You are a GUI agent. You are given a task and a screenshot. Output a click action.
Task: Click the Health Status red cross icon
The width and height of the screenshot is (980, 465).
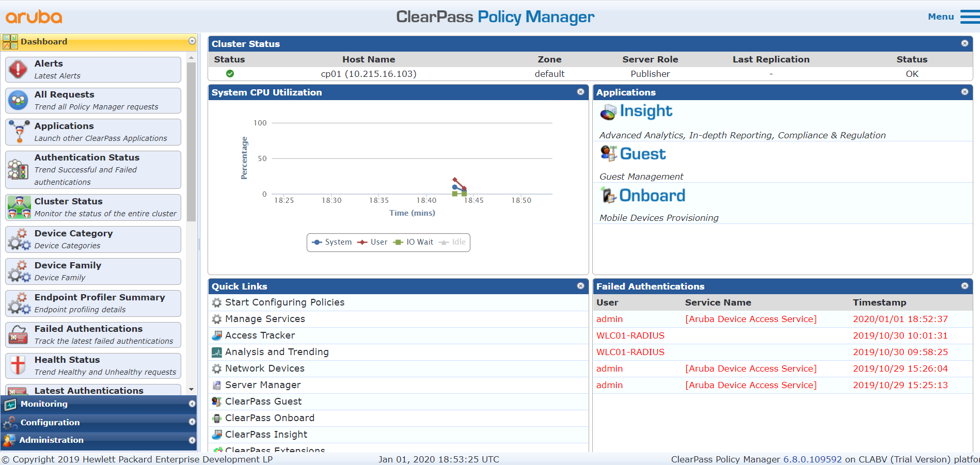point(18,365)
